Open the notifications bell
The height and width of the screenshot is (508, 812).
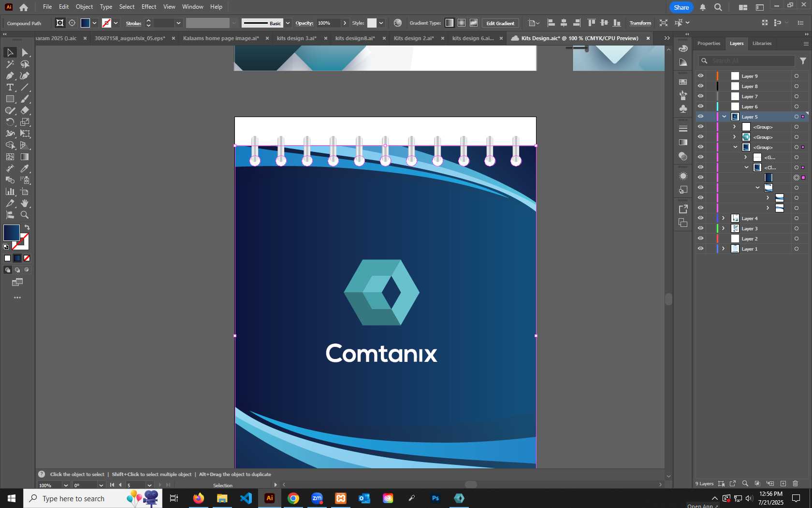point(703,7)
